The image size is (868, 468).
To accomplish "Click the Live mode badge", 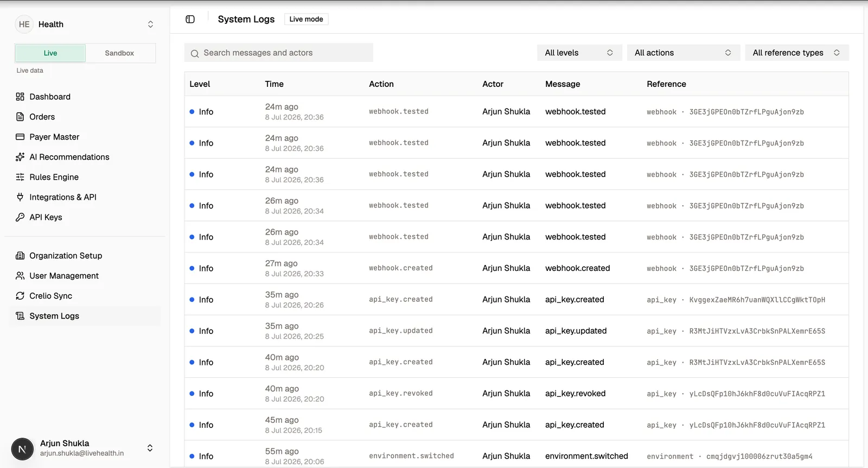I will pos(306,19).
